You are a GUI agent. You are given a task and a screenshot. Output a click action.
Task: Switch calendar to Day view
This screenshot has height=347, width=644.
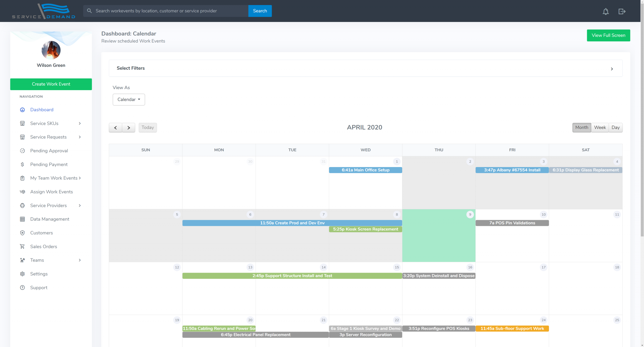(x=615, y=127)
